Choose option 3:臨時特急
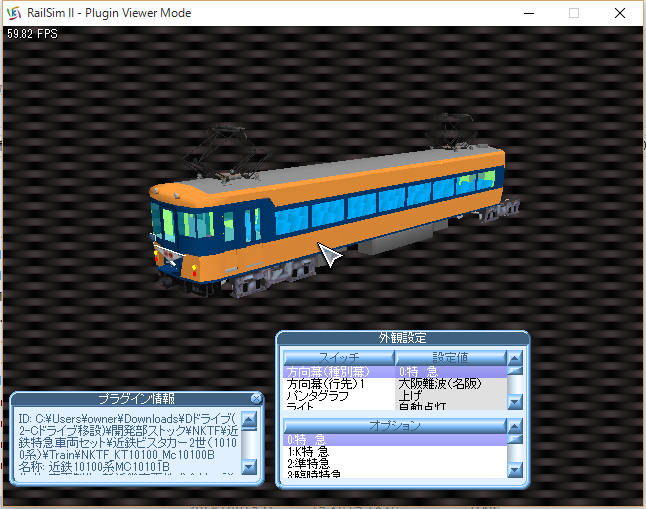Viewport: 646px width, 509px height. (395, 474)
